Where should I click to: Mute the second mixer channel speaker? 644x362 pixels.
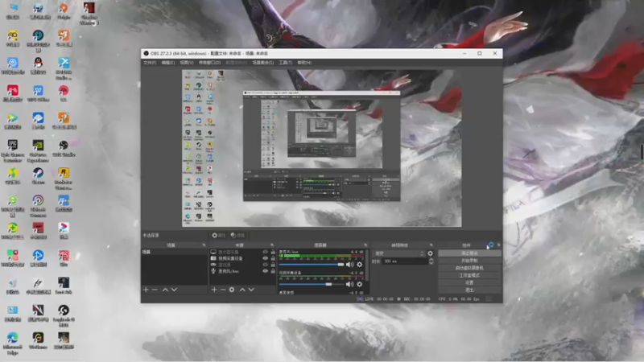tap(349, 284)
